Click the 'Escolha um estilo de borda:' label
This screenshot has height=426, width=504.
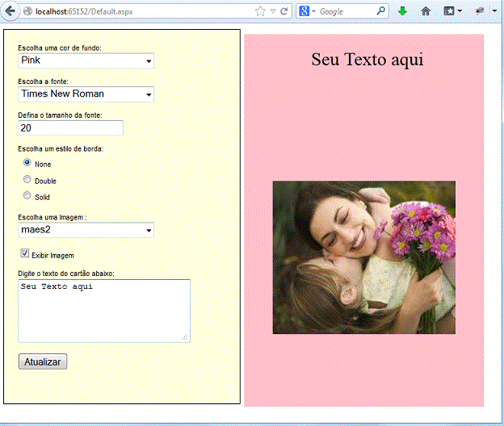coord(61,148)
